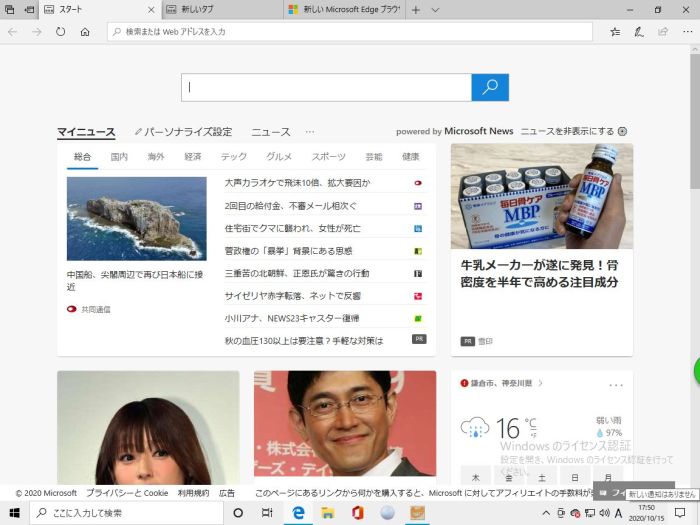This screenshot has width=700, height=525.
Task: Launch Office from the taskbar
Action: tap(357, 513)
